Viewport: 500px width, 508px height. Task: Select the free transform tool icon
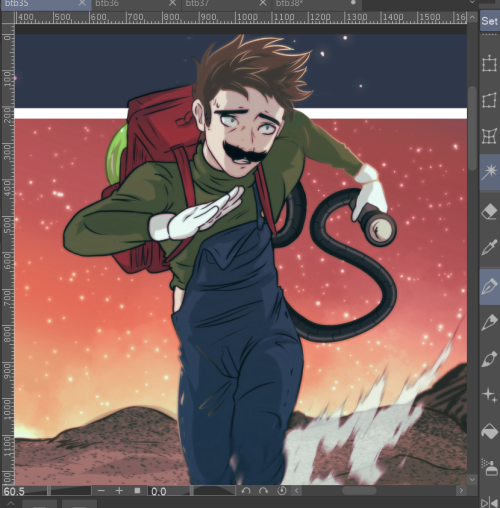(489, 100)
